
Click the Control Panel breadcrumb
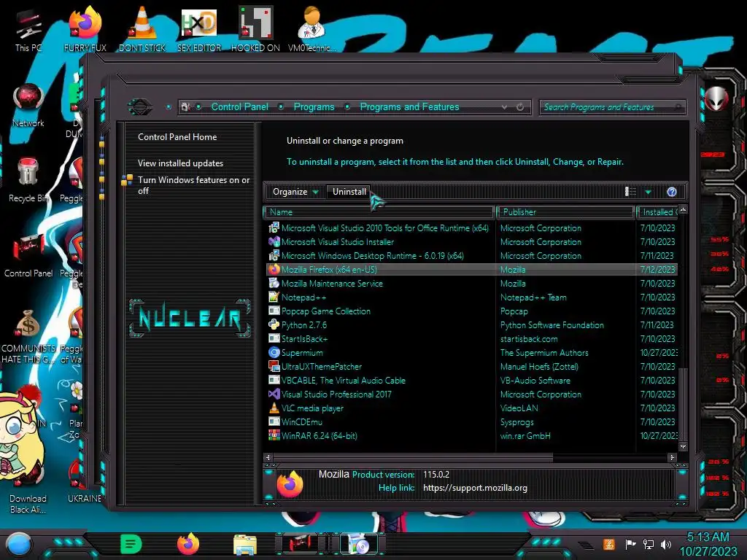point(239,106)
